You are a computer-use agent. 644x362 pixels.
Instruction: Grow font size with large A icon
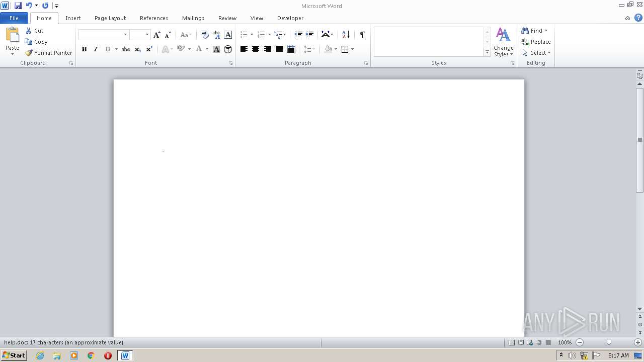157,35
